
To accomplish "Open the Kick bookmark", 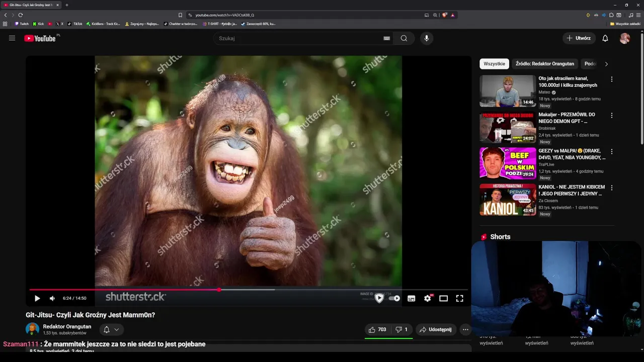I will point(38,24).
